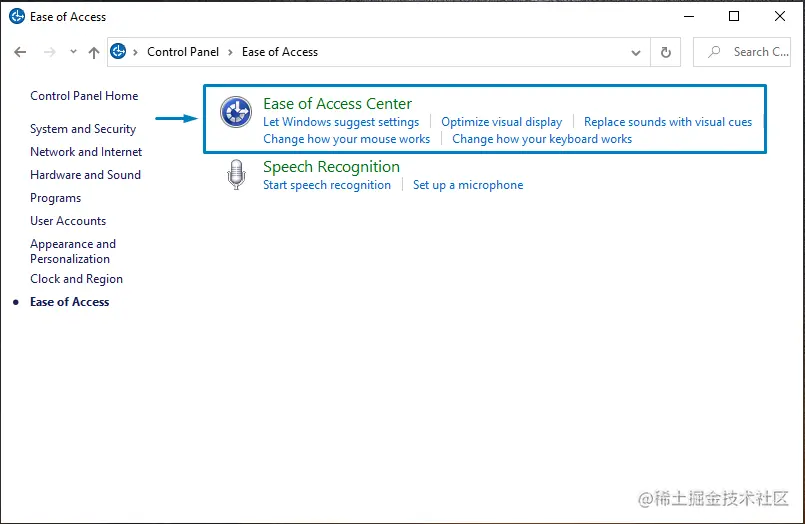This screenshot has width=805, height=524.
Task: Go up one level with Up arrow
Action: coord(93,52)
